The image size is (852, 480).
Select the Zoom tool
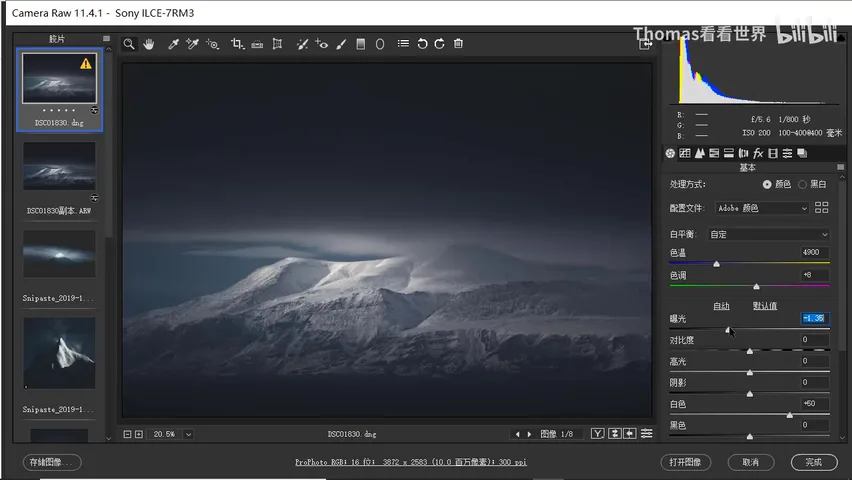pyautogui.click(x=129, y=44)
